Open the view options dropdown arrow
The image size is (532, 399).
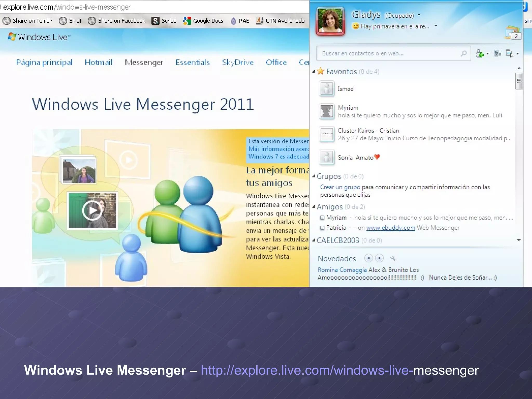(517, 54)
